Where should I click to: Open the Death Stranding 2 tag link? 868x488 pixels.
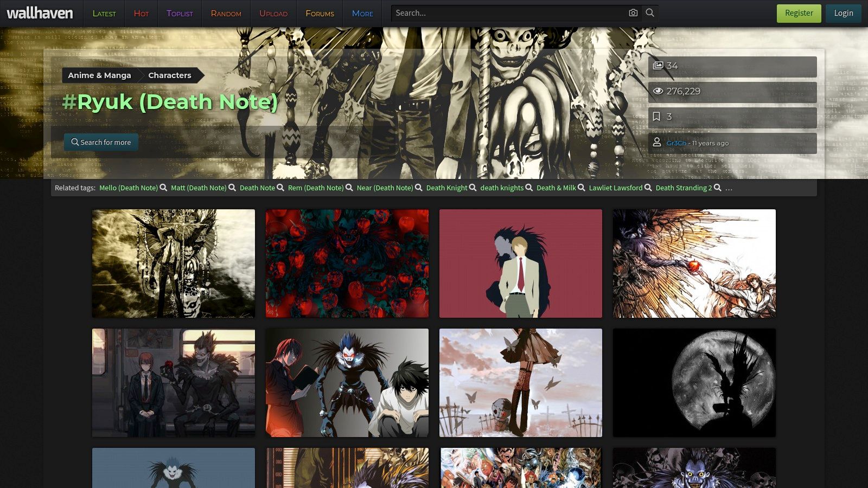pos(684,188)
